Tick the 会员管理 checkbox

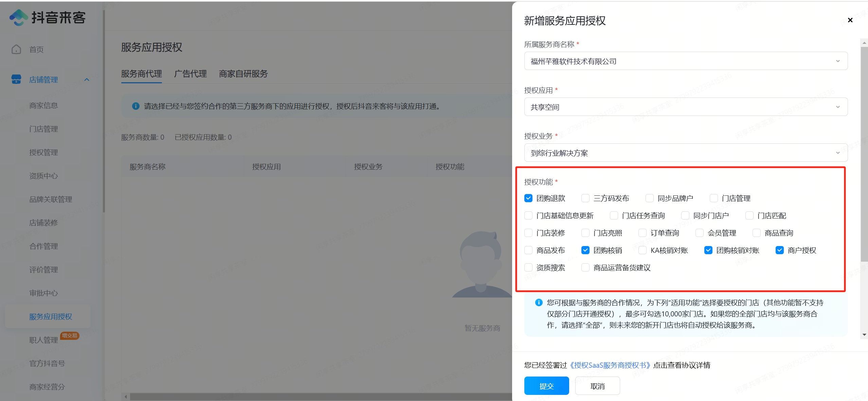[x=700, y=233]
